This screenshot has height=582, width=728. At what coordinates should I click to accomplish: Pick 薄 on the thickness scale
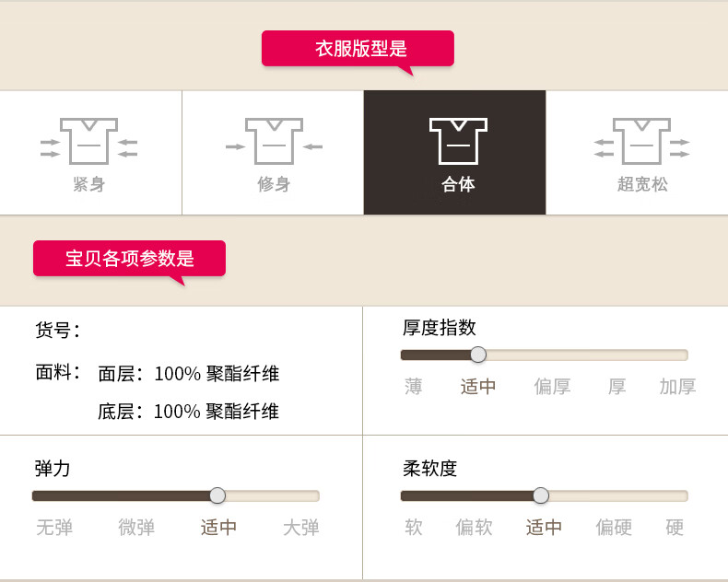pos(414,387)
